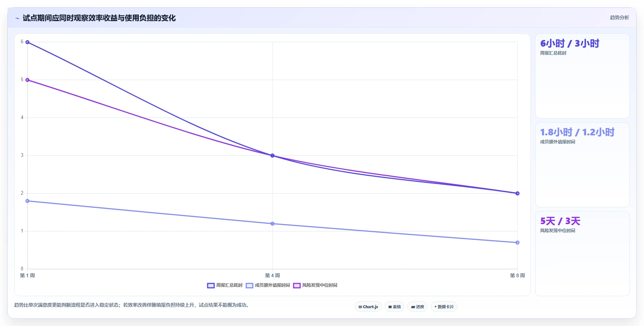Toggle 成员额外填报时间 series in the legend
This screenshot has height=326, width=644.
coord(268,285)
